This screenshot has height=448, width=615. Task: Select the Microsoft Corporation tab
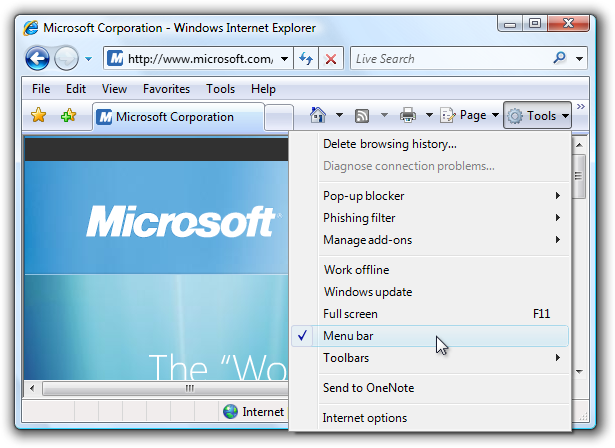pos(178,117)
